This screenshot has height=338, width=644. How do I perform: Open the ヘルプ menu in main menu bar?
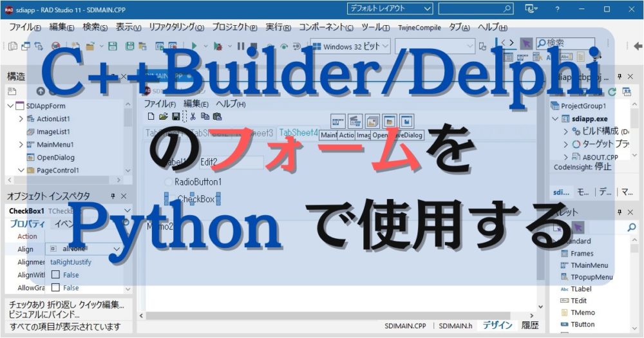click(x=493, y=28)
